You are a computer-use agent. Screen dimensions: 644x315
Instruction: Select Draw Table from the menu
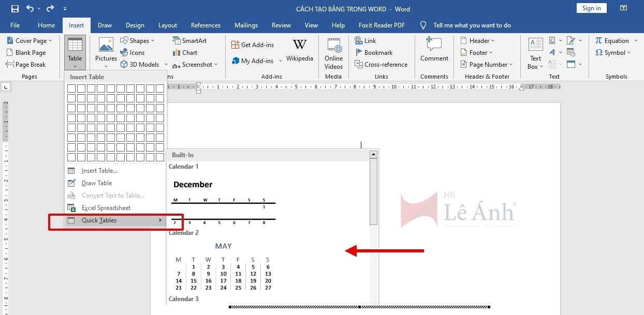(96, 183)
